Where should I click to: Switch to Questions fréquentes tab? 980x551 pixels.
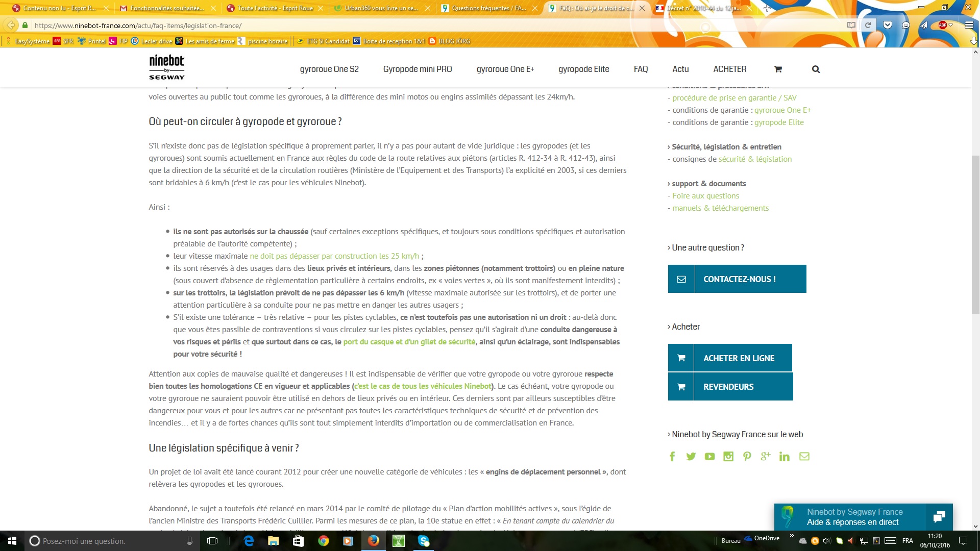[488, 8]
